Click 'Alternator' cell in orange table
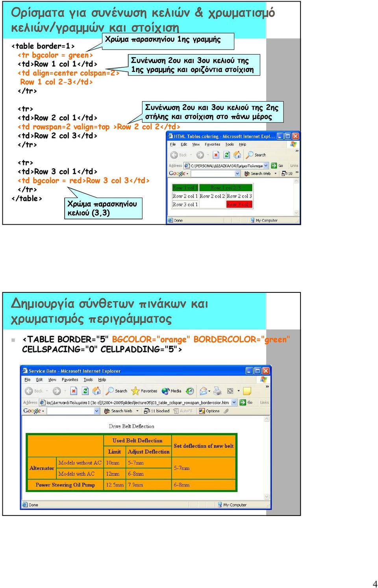Viewport: 378px width, 588px height. click(42, 468)
